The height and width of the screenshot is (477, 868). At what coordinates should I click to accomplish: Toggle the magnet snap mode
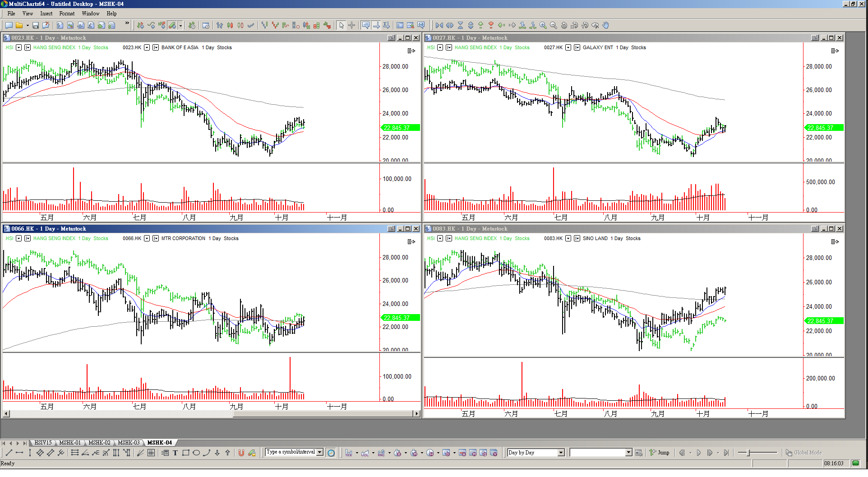click(x=241, y=453)
